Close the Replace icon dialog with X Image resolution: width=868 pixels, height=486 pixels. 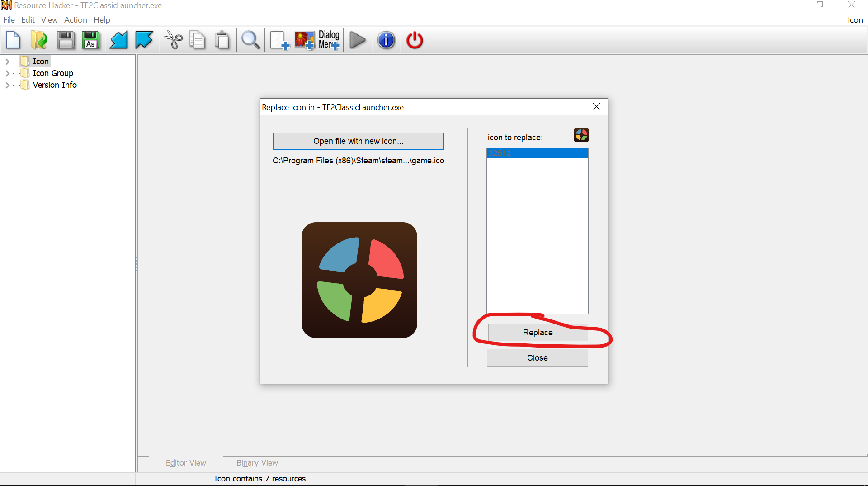[x=596, y=107]
